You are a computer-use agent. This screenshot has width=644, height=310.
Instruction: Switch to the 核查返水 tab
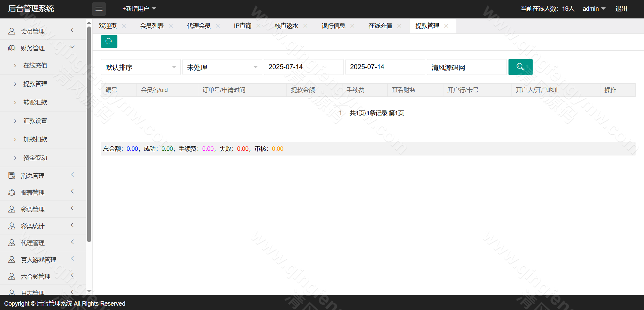286,26
